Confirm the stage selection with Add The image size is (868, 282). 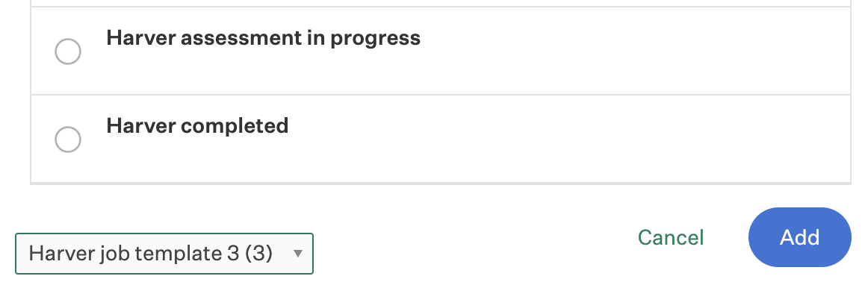pyautogui.click(x=799, y=237)
